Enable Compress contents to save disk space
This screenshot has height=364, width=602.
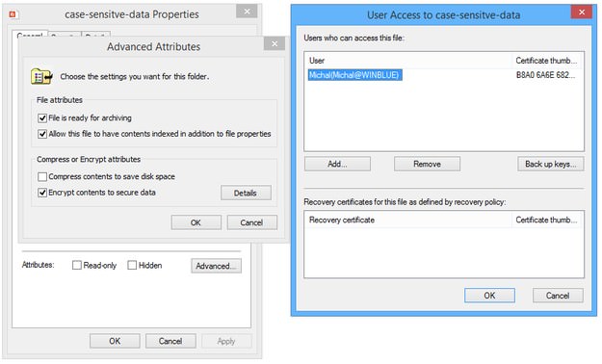(x=42, y=176)
